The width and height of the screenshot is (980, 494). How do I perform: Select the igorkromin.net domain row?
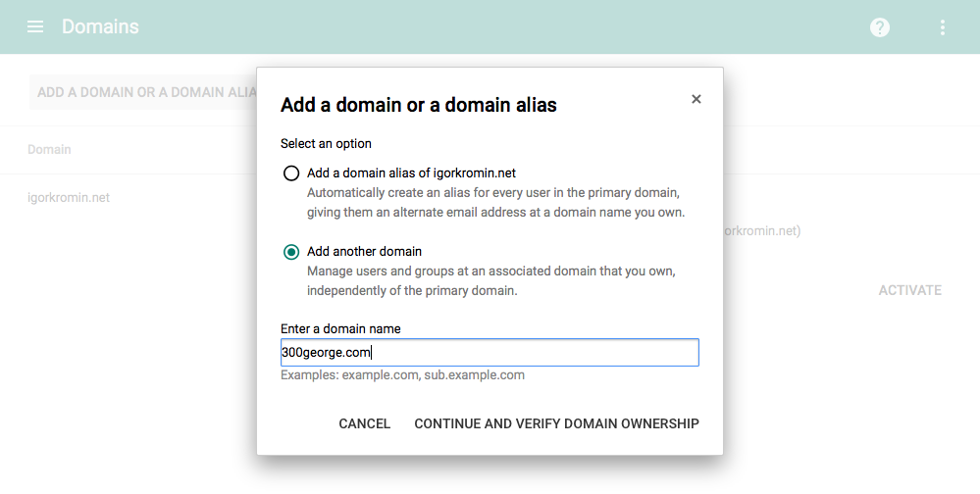[x=69, y=197]
